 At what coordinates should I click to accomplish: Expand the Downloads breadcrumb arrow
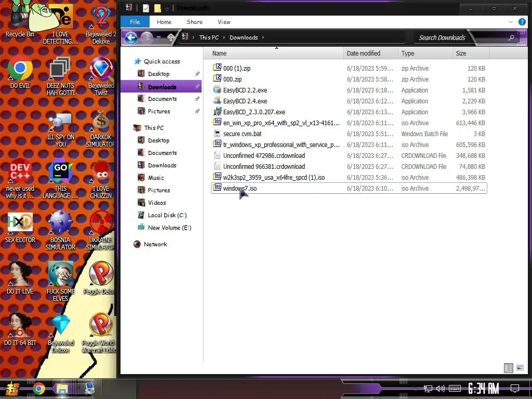pyautogui.click(x=263, y=37)
